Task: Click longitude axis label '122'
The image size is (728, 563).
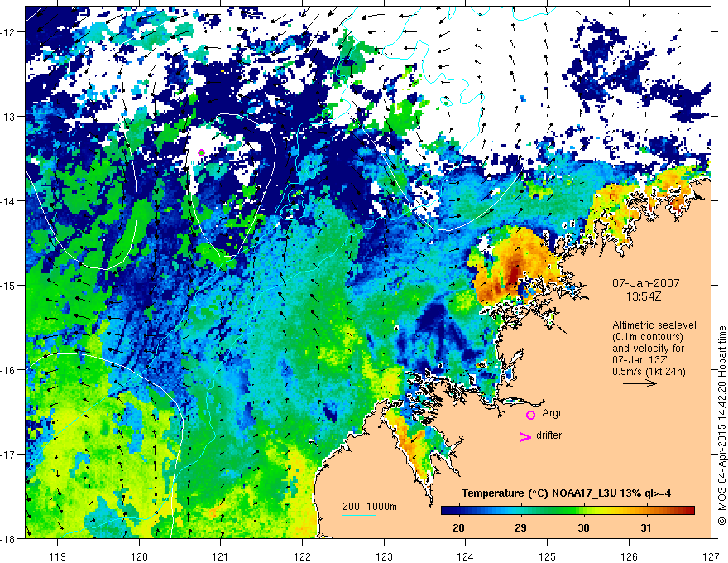Action: (x=302, y=556)
